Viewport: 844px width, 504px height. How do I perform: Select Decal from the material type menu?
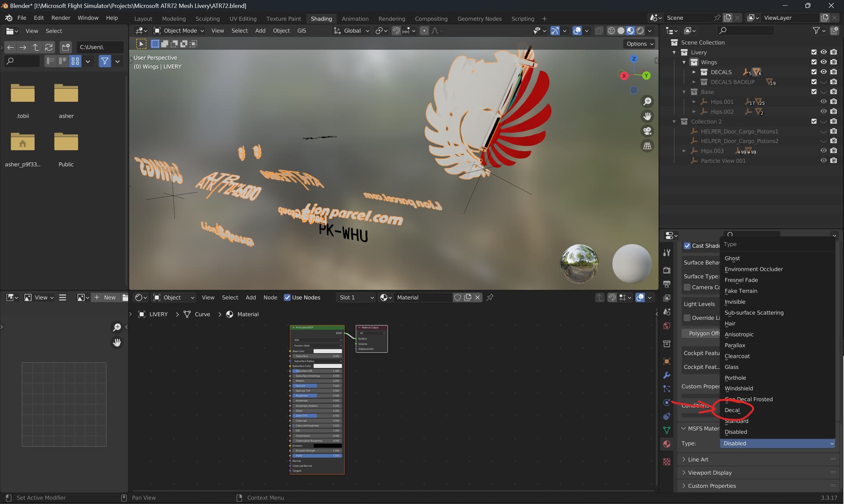(733, 410)
